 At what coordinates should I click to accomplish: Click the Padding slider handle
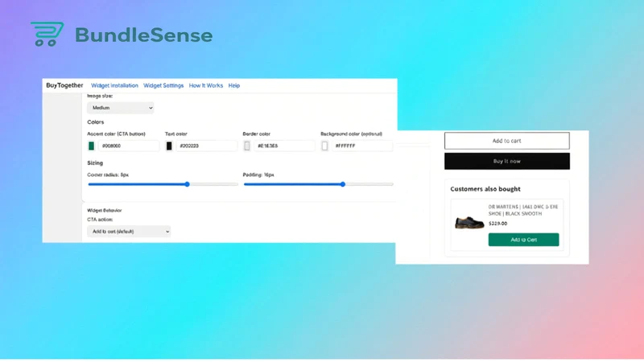(x=343, y=184)
